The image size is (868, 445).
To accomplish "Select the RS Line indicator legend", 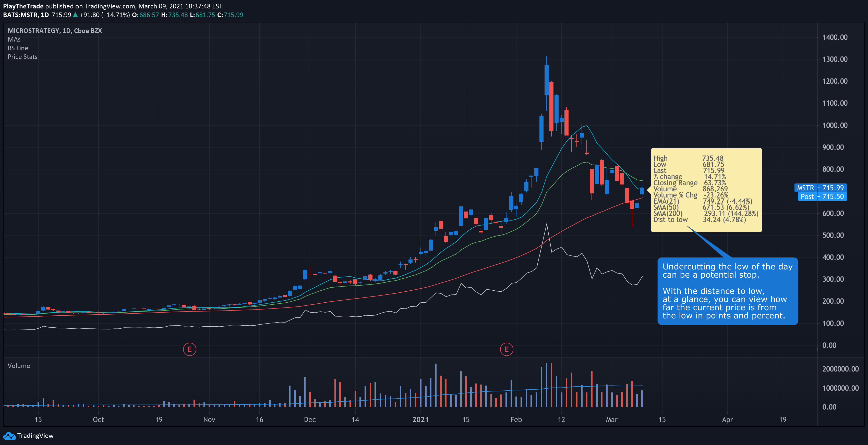I will coord(18,48).
